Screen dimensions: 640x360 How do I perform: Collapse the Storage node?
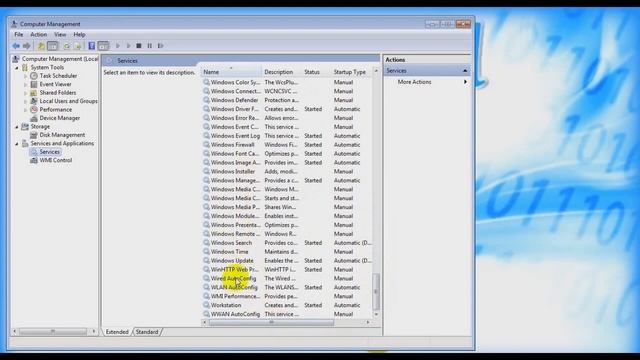point(17,127)
